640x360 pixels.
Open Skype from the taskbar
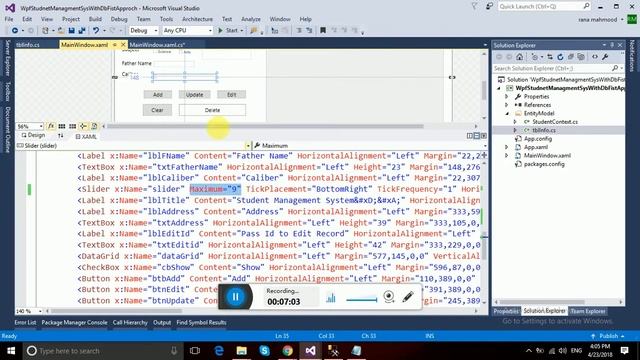pos(264,351)
